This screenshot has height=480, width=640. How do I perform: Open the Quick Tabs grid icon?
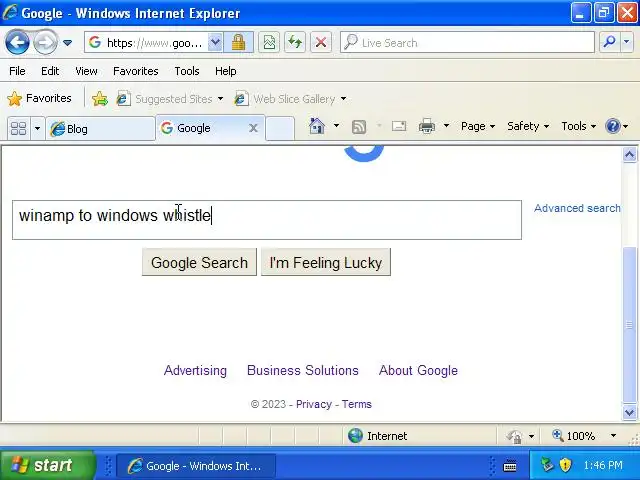18,129
